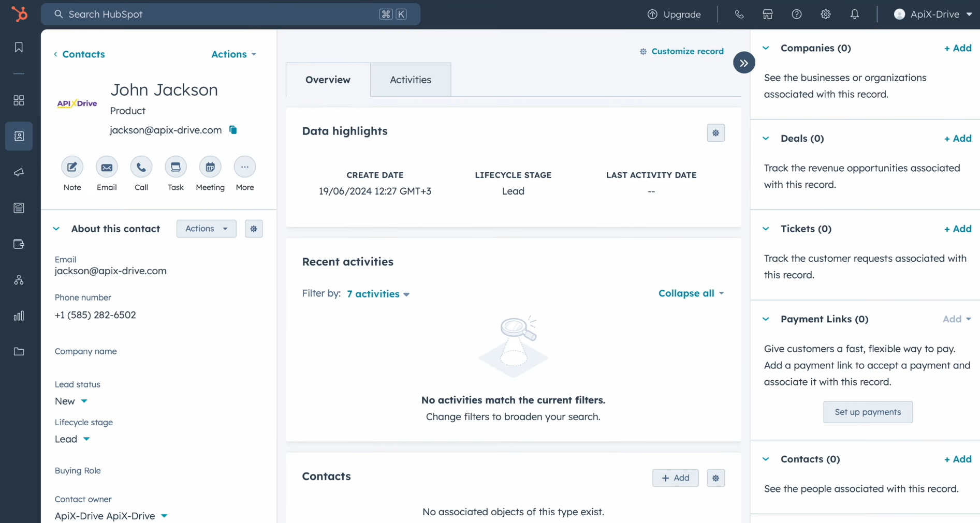
Task: Open the Reporting bar-chart icon in sidebar
Action: (19, 316)
